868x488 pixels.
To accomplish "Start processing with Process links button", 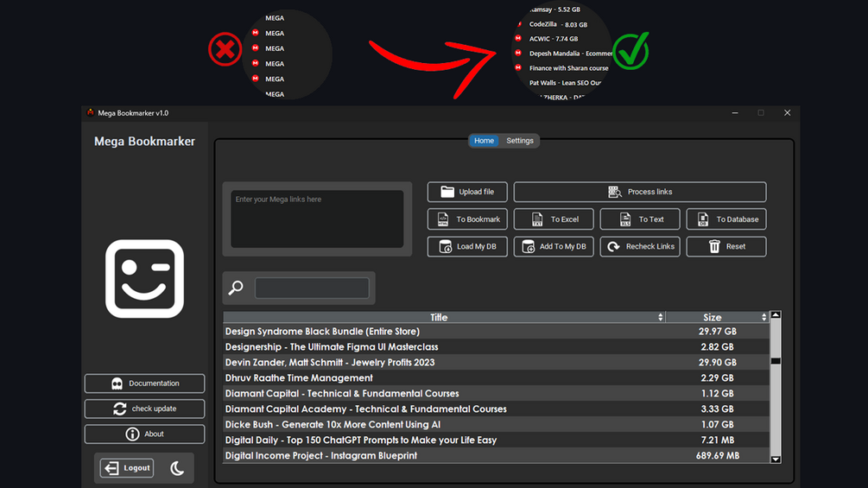I will pos(640,192).
